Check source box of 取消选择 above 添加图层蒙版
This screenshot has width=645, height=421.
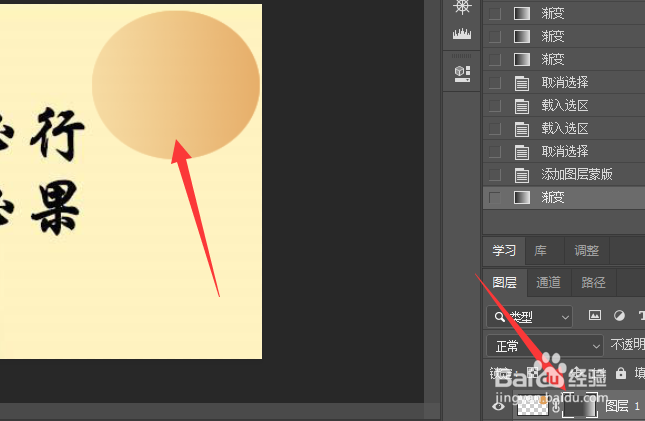point(494,152)
